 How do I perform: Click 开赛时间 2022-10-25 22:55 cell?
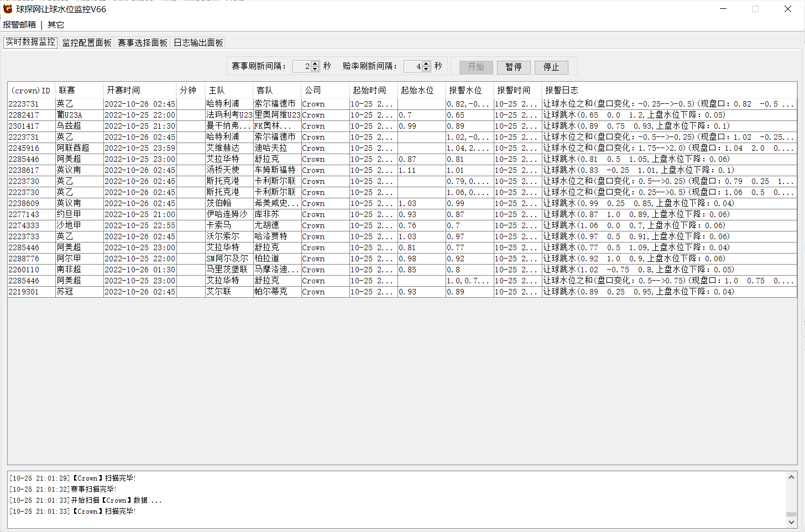point(140,225)
